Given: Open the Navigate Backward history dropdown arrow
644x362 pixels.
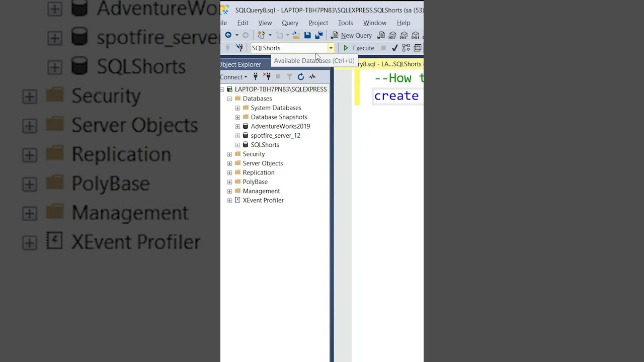Looking at the screenshot, I should click(236, 35).
